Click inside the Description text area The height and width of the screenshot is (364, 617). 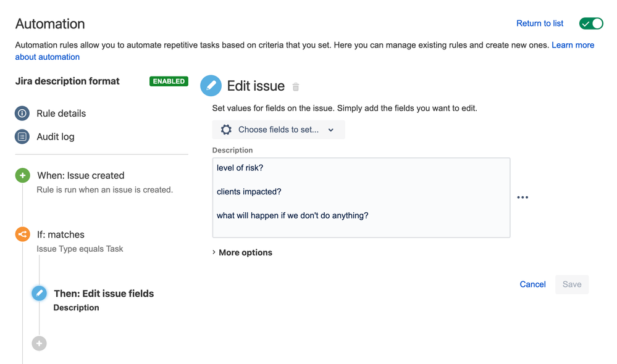[x=361, y=197]
